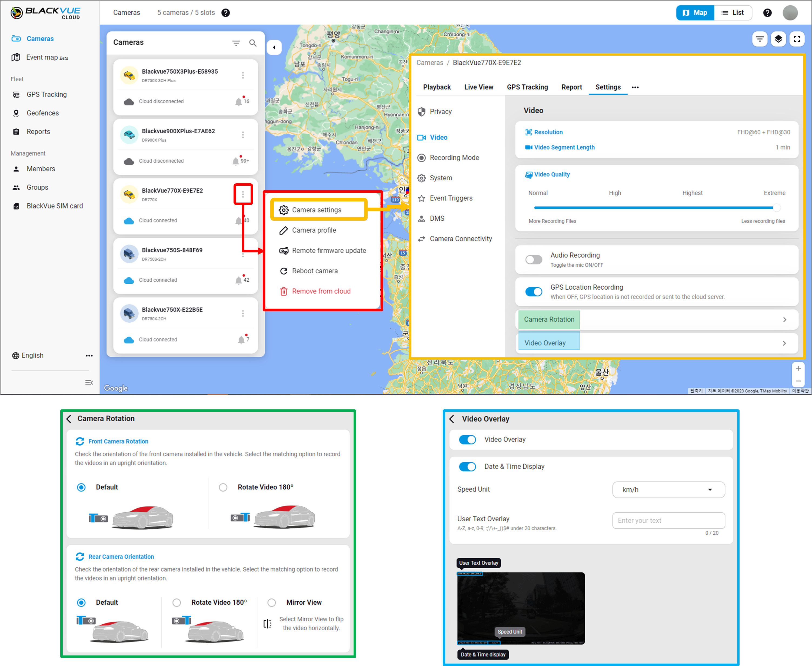Switch to Live View tab
The image size is (812, 666).
479,87
